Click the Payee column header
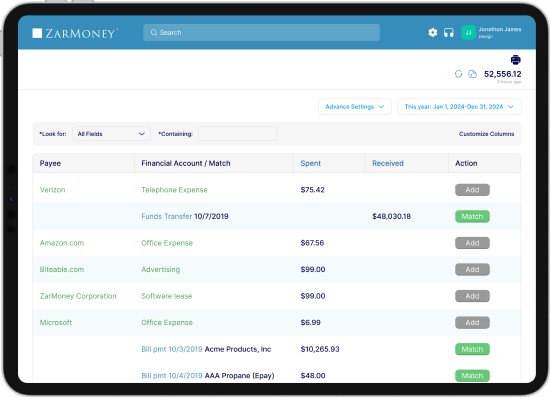 click(50, 163)
